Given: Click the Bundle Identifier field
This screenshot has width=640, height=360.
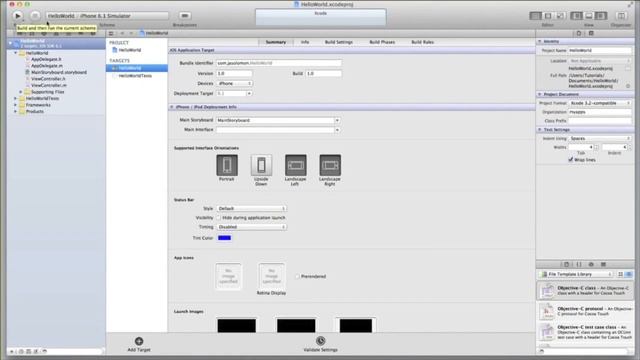Looking at the screenshot, I should click(x=279, y=63).
